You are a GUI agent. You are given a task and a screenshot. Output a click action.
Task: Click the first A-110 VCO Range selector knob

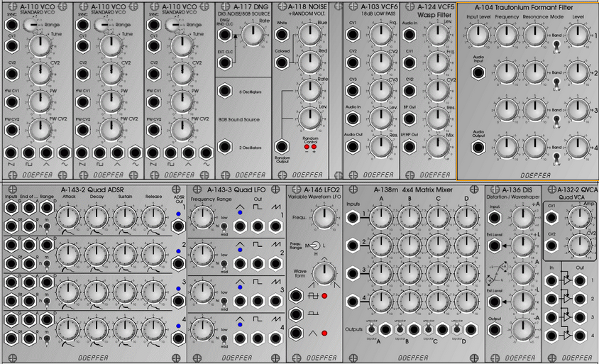(x=31, y=25)
